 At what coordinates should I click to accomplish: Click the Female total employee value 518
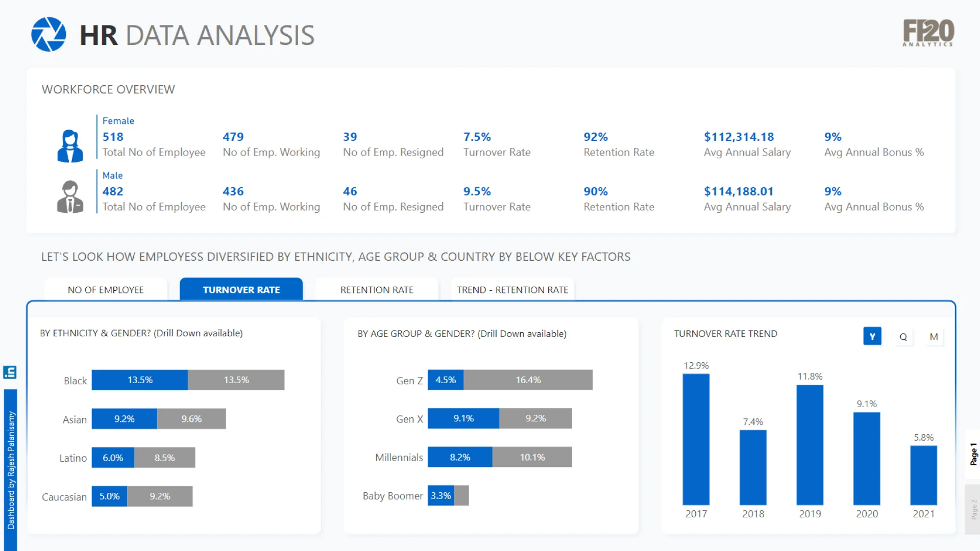coord(113,137)
